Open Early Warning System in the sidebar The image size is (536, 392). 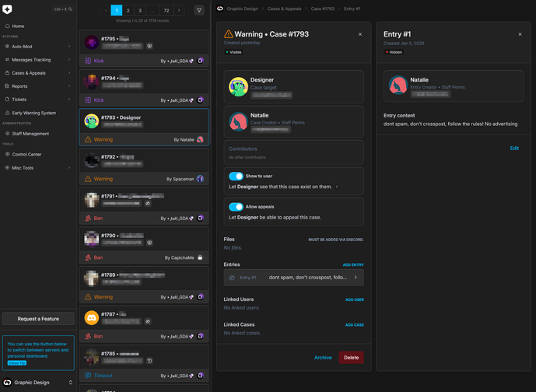tap(33, 113)
